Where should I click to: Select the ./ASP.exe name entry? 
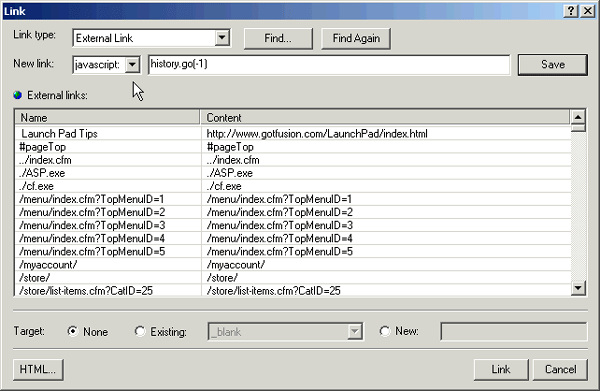click(x=108, y=173)
